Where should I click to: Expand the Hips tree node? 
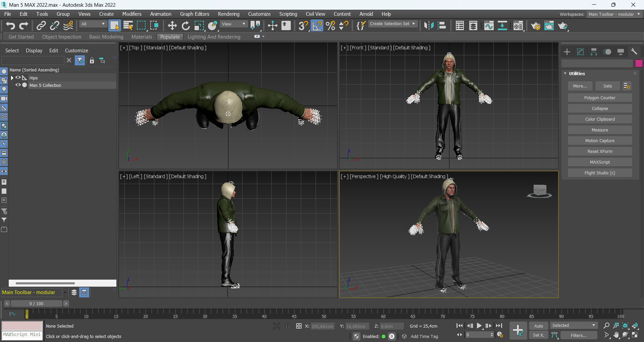click(12, 78)
